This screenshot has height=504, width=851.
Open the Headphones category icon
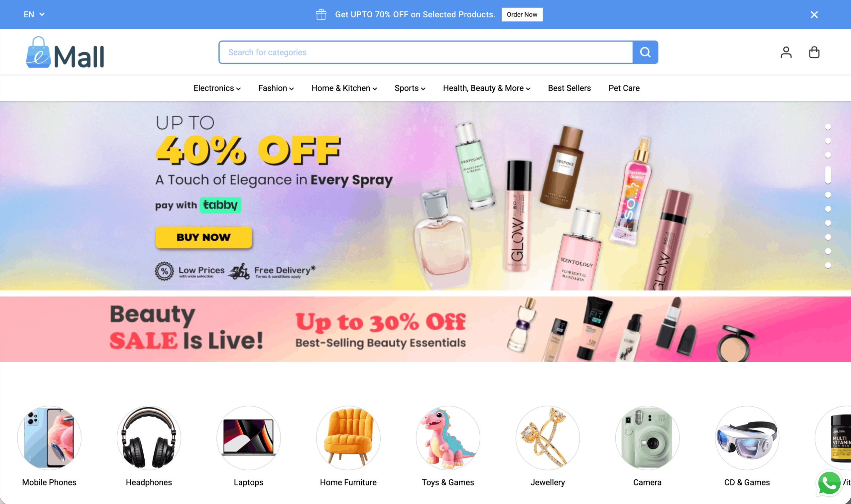tap(149, 438)
